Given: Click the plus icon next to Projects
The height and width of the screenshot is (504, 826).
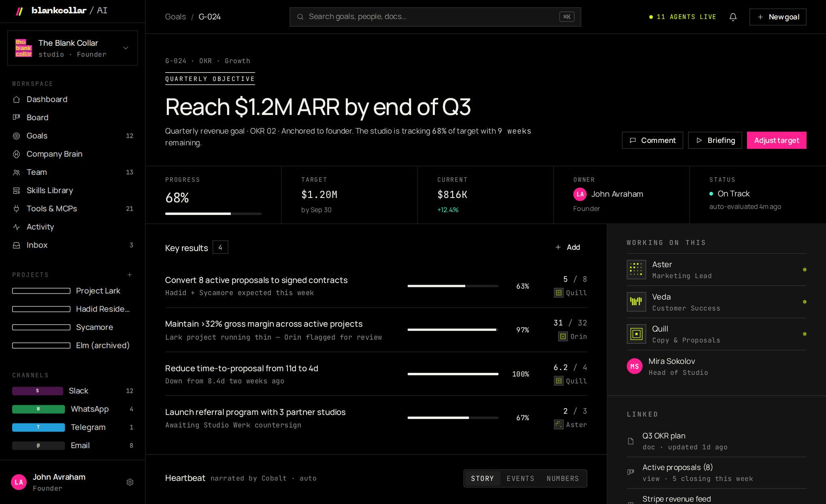Looking at the screenshot, I should tap(130, 275).
